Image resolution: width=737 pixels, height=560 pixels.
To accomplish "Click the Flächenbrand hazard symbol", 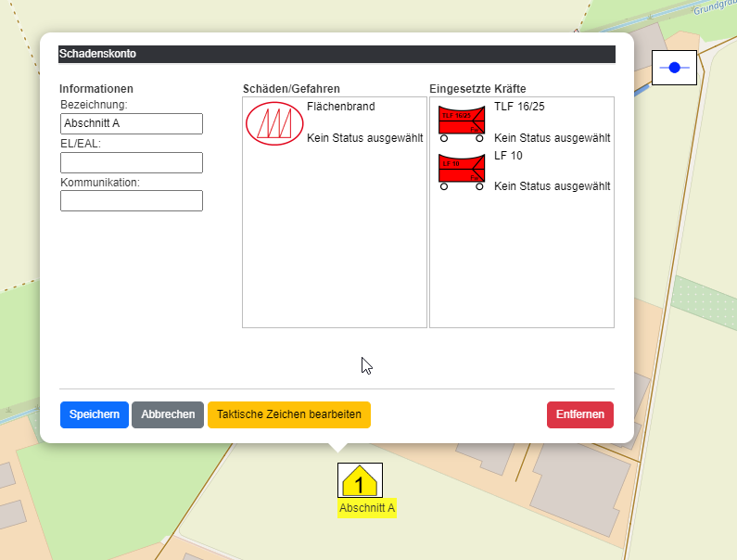I will 274,123.
